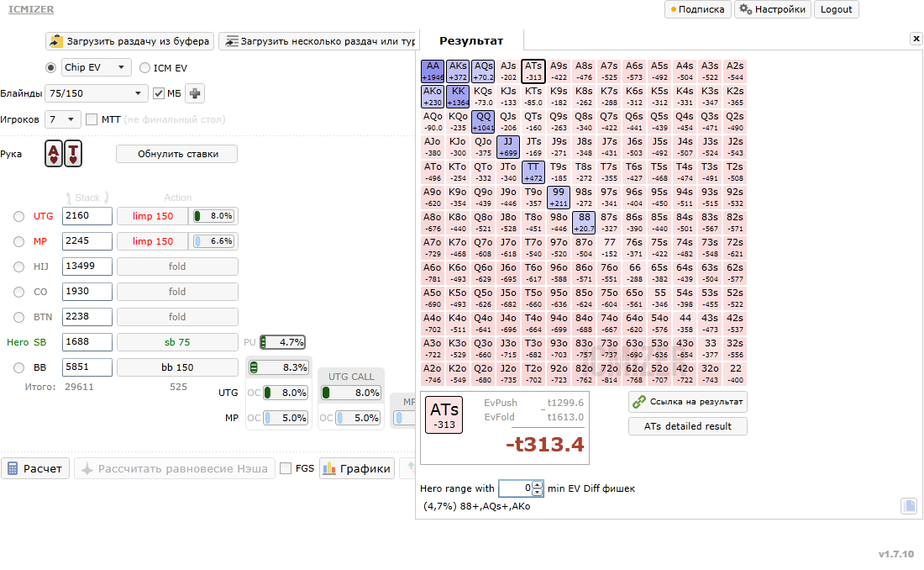Click the Расчет button

[35, 468]
